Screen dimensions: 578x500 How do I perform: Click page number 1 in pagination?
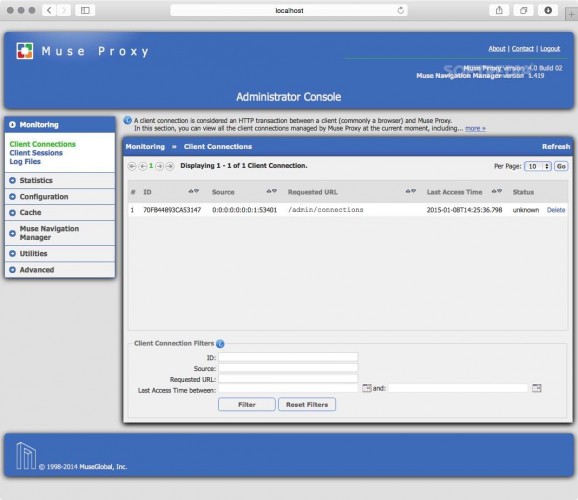[151, 166]
